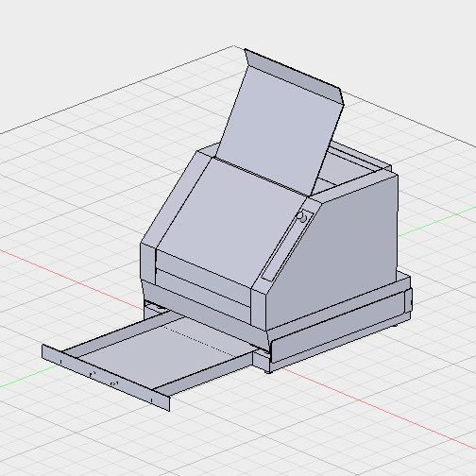Select the round button on the control strip
This screenshot has width=476, height=476.
click(302, 217)
